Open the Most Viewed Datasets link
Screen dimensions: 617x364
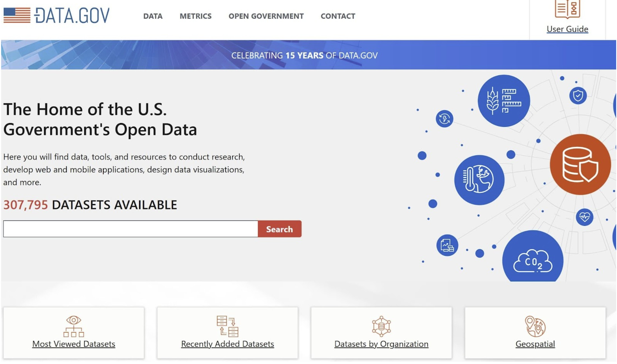pos(74,344)
